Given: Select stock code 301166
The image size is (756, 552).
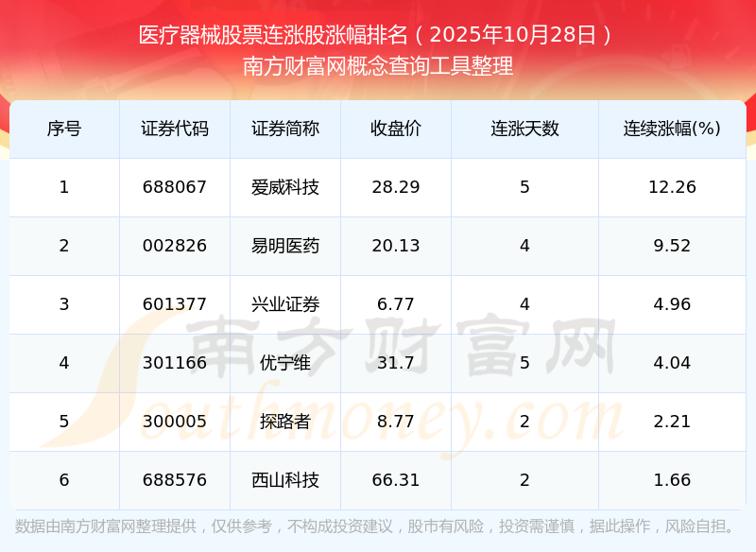Looking at the screenshot, I should pyautogui.click(x=175, y=363).
